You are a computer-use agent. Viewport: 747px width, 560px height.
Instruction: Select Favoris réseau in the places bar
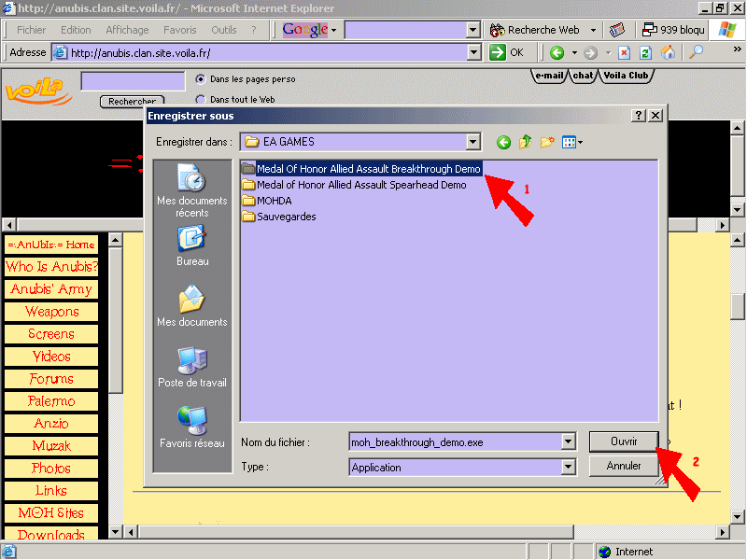192,427
